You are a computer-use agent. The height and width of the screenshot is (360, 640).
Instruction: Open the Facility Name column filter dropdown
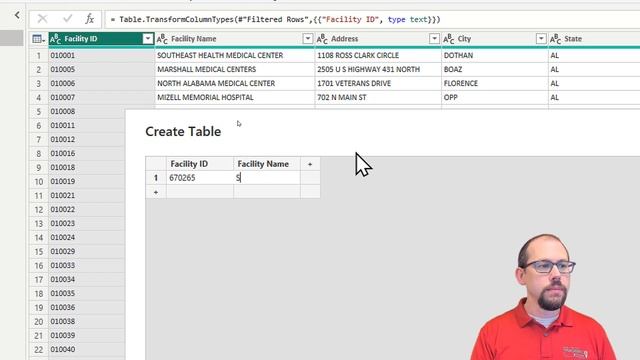[x=308, y=39]
